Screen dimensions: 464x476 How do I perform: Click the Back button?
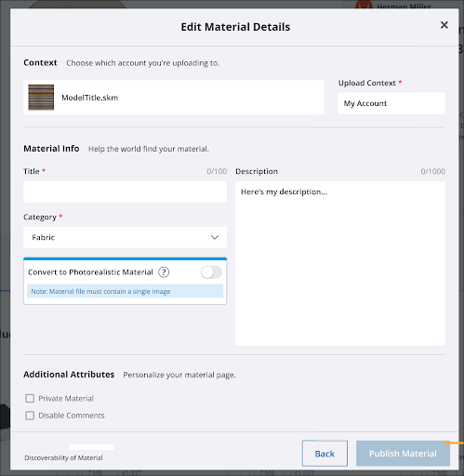(325, 454)
